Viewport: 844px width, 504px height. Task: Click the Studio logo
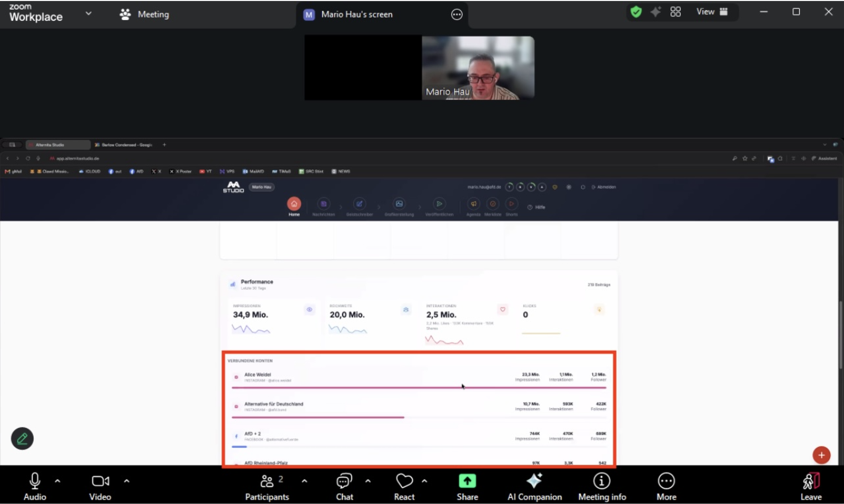click(233, 187)
